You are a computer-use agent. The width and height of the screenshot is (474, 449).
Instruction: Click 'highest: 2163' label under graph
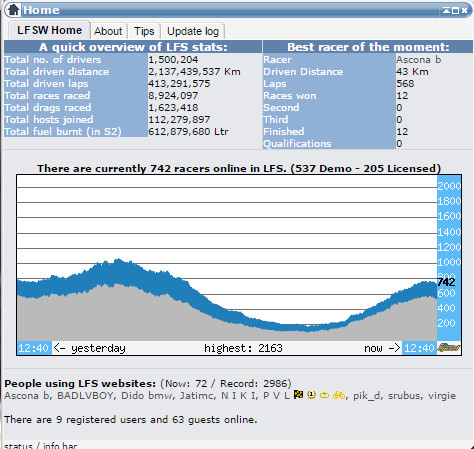(x=243, y=348)
